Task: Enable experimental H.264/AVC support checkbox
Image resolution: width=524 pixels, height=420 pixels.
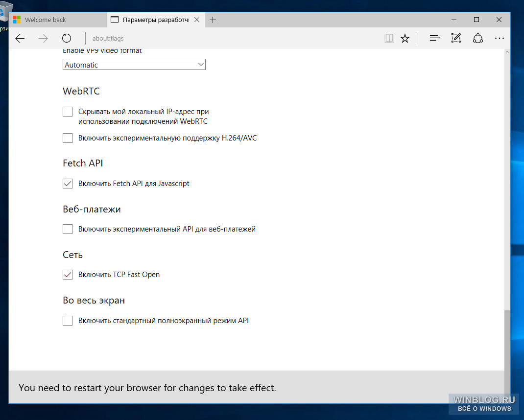Action: pos(68,138)
